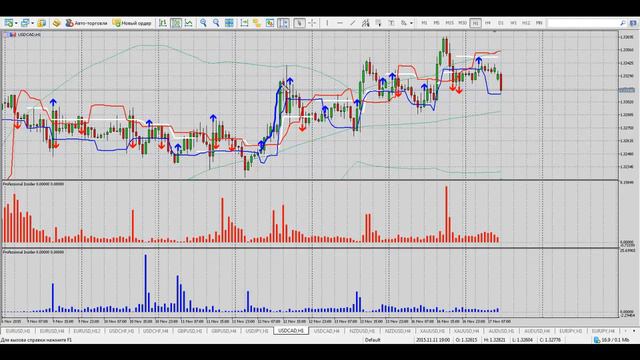Image resolution: width=640 pixels, height=360 pixels.
Task: Select the active USDCAD,H1 tab
Action: click(291, 331)
